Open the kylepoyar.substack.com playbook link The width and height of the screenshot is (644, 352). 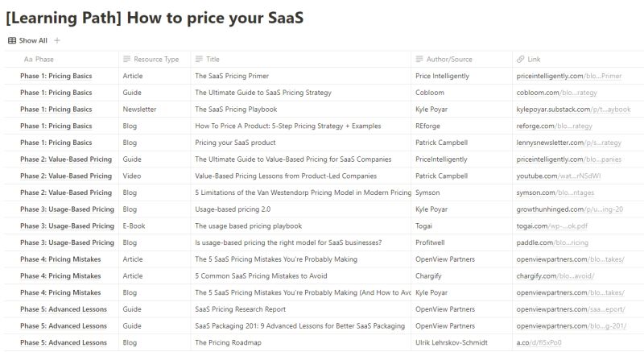point(573,110)
